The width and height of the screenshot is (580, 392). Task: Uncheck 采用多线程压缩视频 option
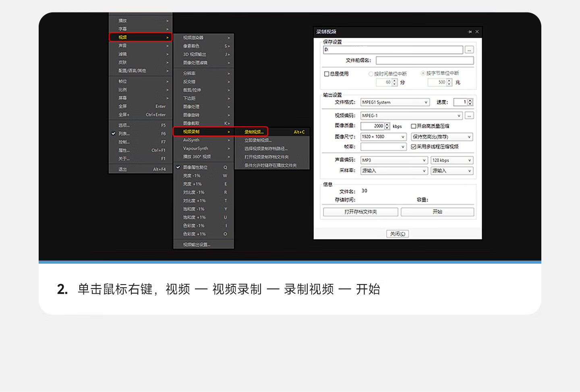click(413, 147)
